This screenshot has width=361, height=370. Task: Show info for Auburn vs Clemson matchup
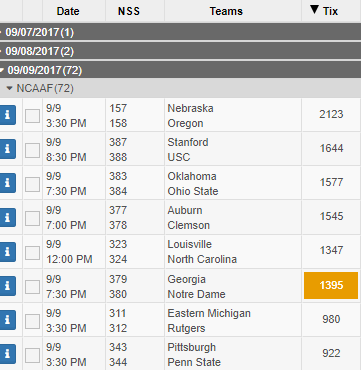point(7,217)
